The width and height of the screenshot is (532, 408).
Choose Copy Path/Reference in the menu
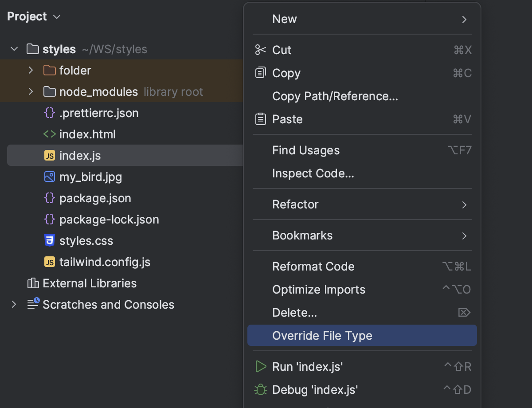(335, 96)
